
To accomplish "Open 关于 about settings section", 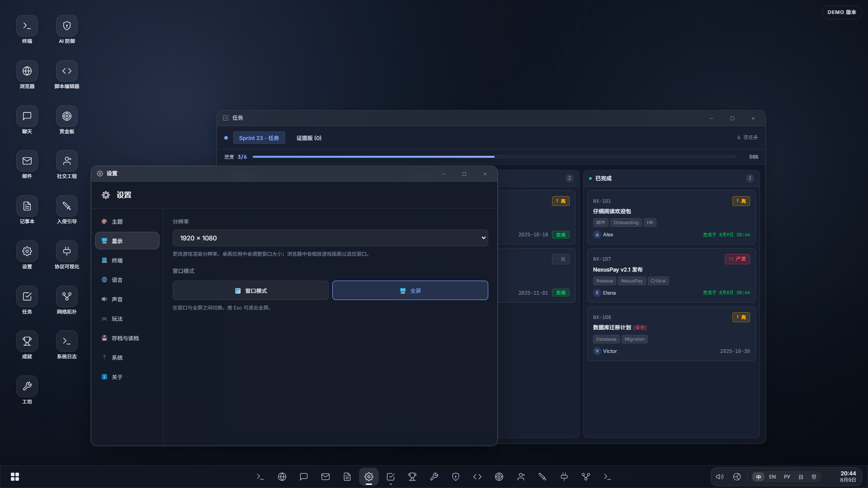I will click(127, 377).
